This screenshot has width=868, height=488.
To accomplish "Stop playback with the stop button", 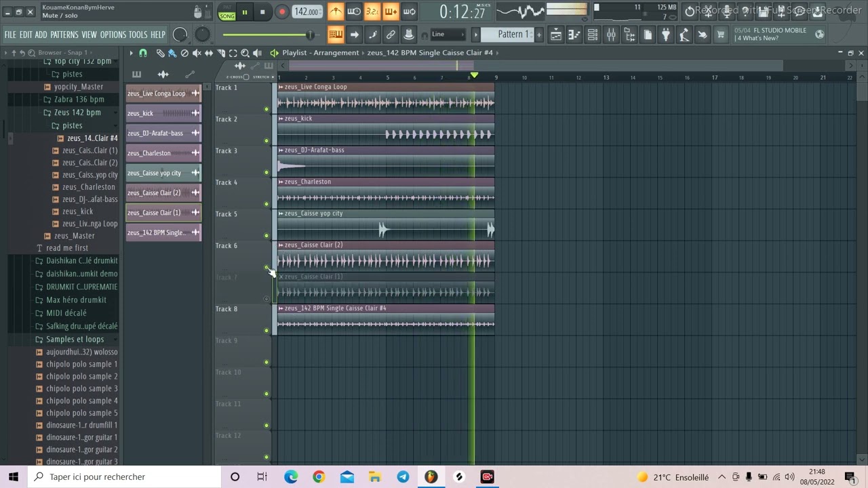I will tap(262, 12).
